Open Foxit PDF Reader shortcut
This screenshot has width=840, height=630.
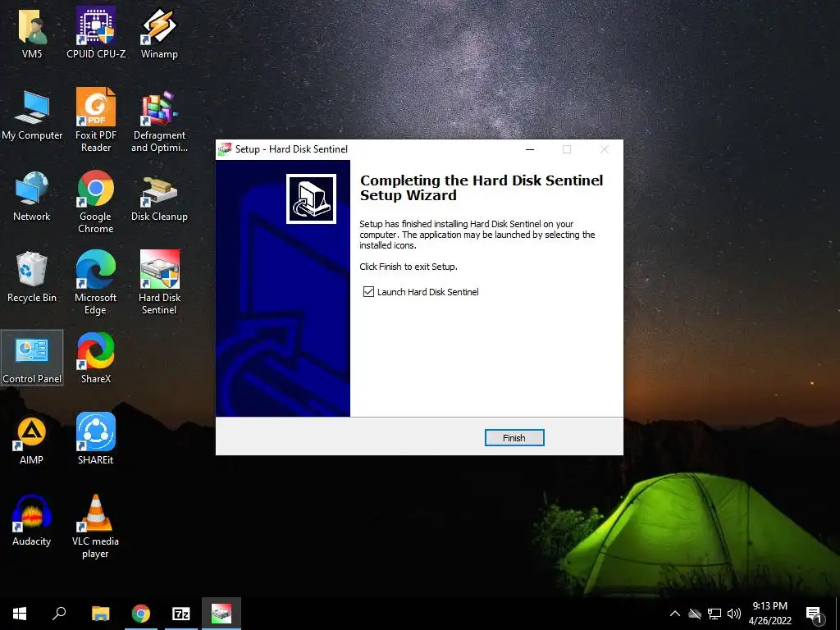95,120
